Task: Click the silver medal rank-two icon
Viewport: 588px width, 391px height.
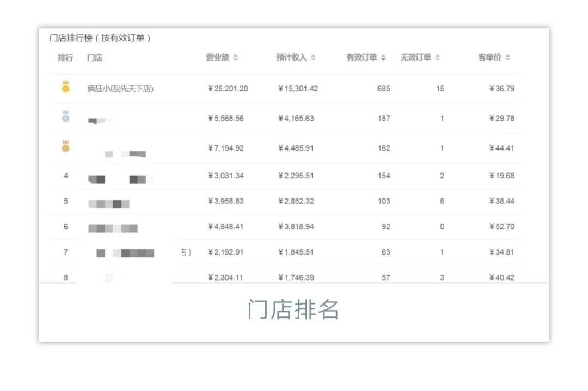Action: [x=66, y=116]
